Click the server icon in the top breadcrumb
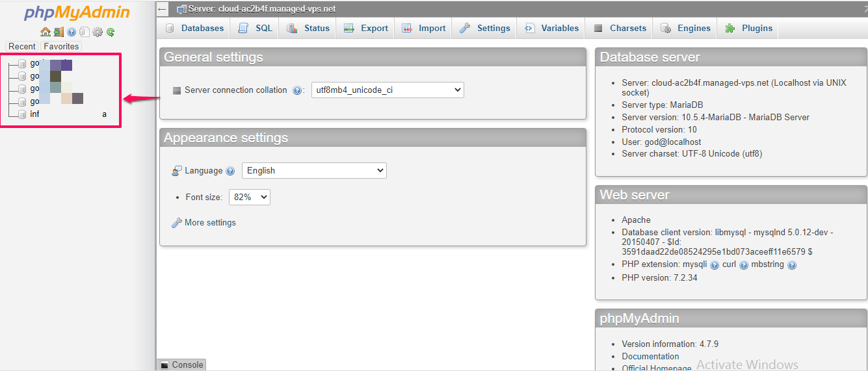 181,9
